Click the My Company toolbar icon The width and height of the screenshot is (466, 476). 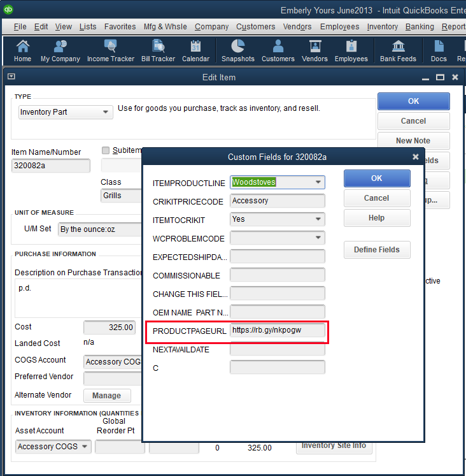click(60, 51)
